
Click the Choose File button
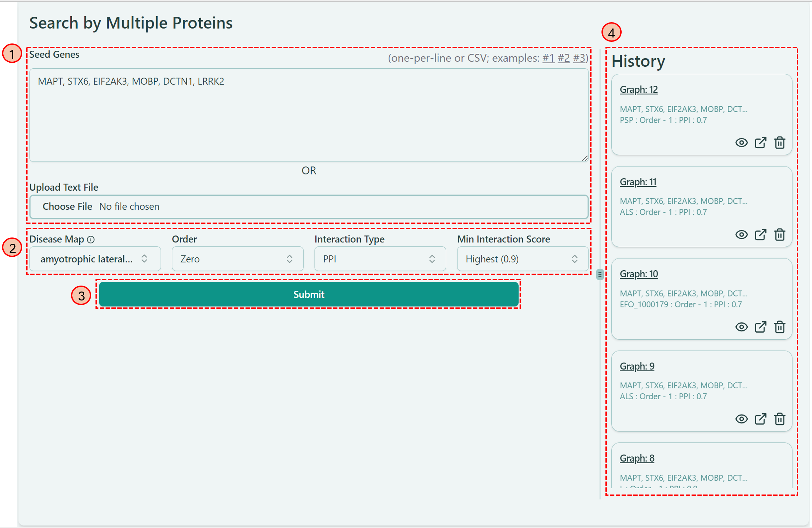click(x=67, y=207)
